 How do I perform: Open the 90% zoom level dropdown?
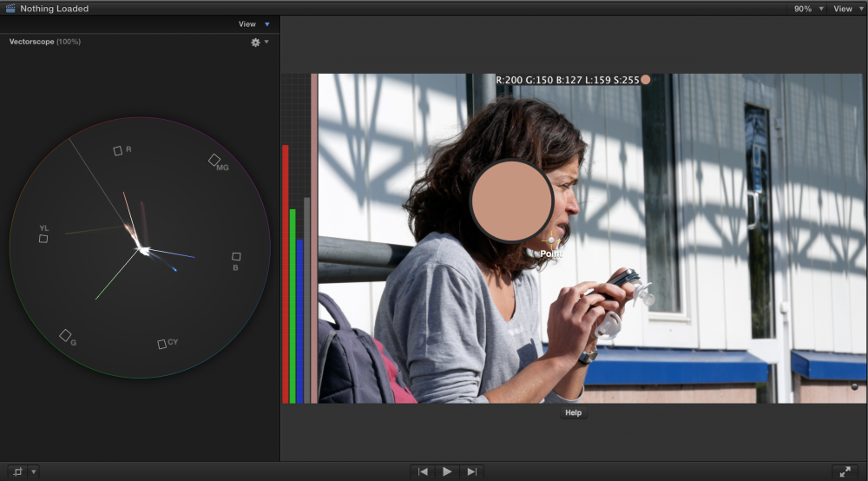pyautogui.click(x=807, y=9)
